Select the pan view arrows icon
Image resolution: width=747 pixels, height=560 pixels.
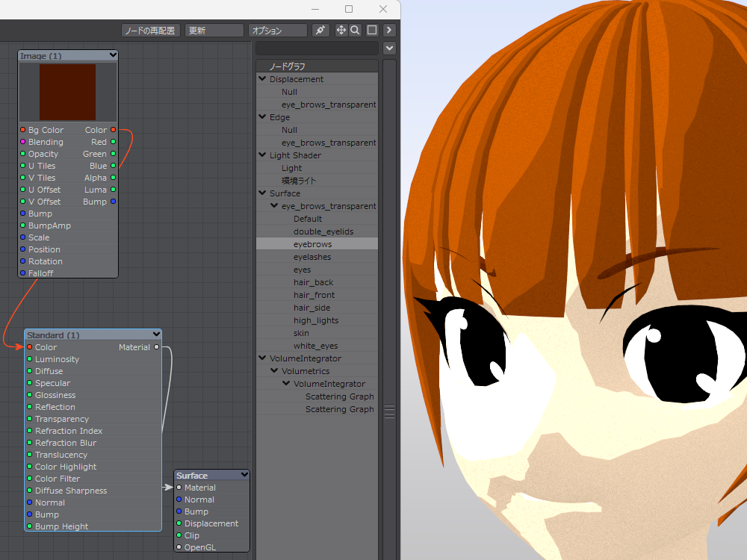(x=341, y=31)
